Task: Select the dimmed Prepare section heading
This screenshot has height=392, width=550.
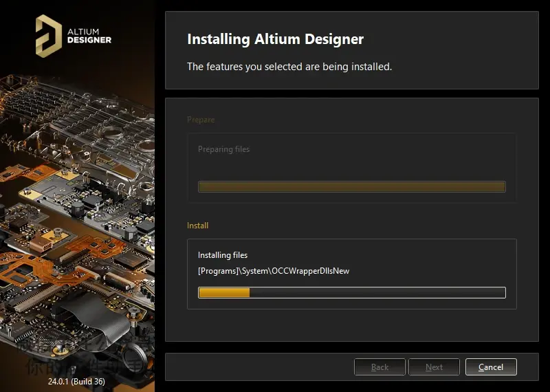Action: click(x=201, y=120)
